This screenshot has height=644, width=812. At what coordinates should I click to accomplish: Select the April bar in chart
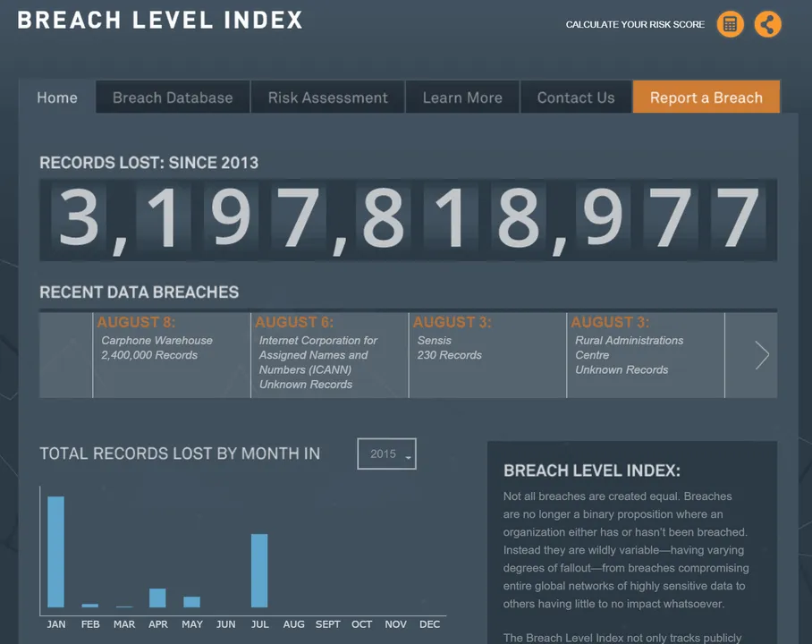pos(157,597)
